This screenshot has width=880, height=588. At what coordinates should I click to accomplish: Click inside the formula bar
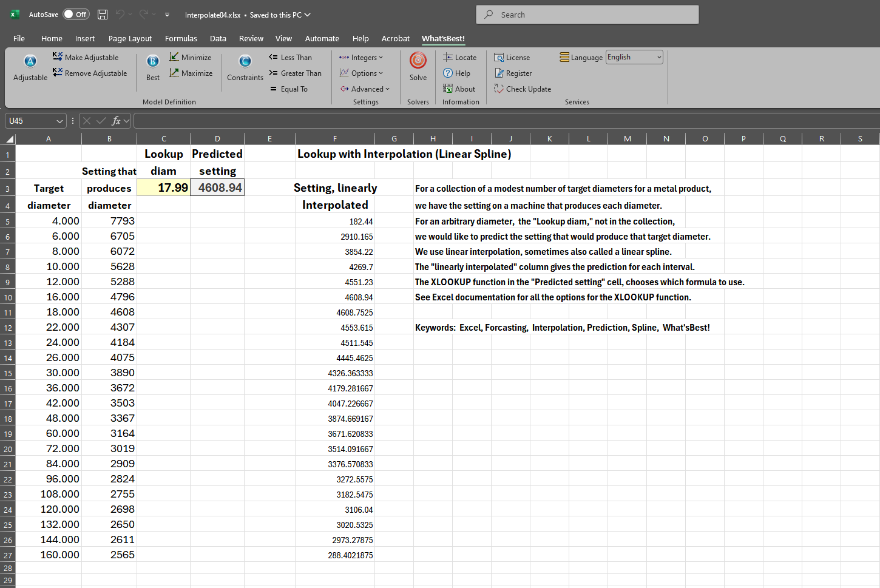click(x=507, y=121)
